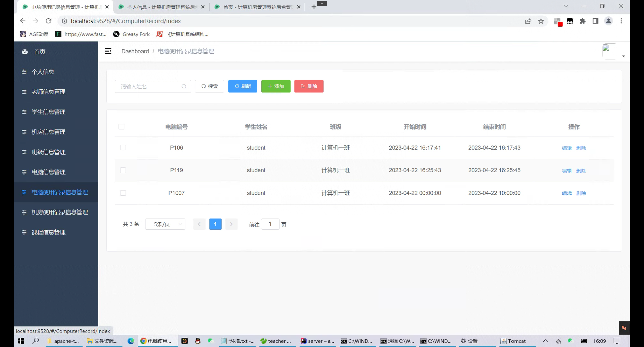Viewport: 644px width, 347px height.
Task: Toggle checkbox for P119 record row
Action: tap(123, 170)
